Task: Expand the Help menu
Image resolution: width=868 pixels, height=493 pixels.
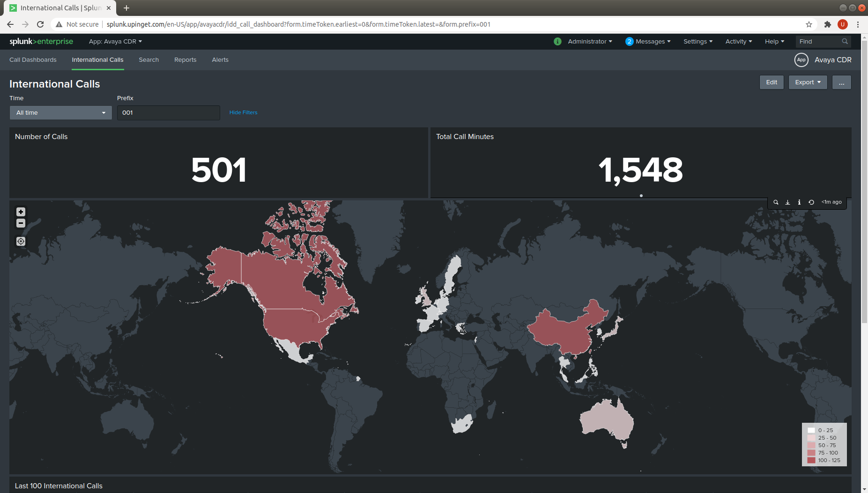Action: point(774,41)
